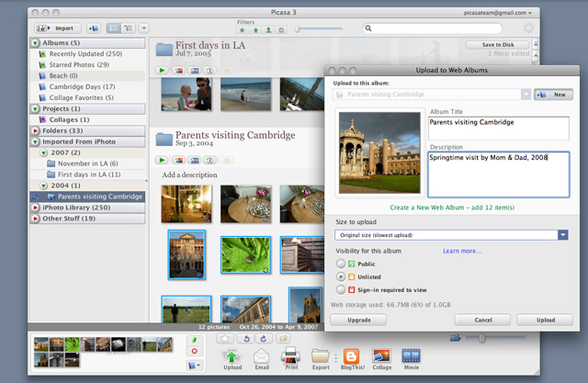
Task: Click Save to Disk button
Action: pyautogui.click(x=498, y=45)
